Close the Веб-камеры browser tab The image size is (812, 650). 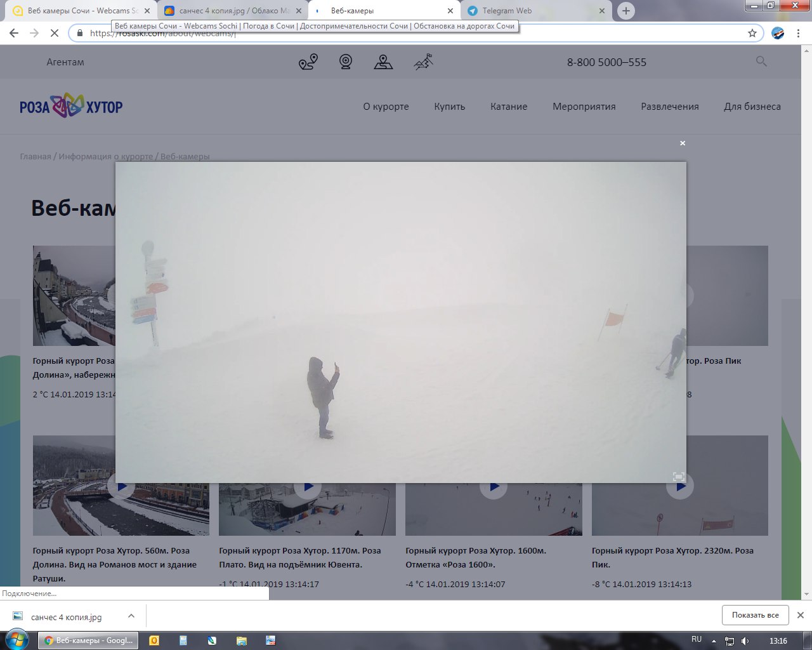coord(450,11)
